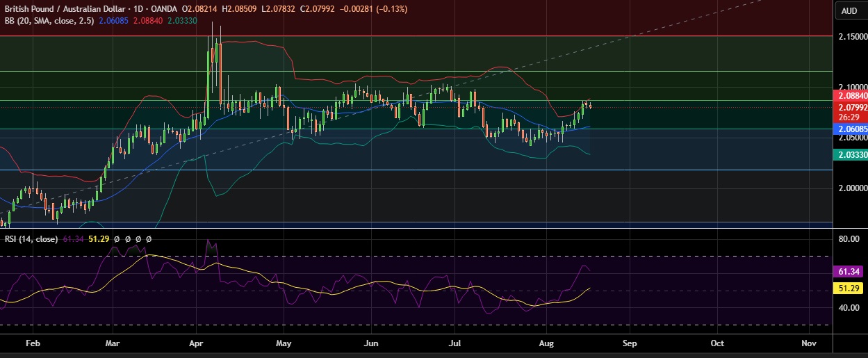The height and width of the screenshot is (358, 868).
Task: Click Nov on the time axis
Action: pos(808,343)
